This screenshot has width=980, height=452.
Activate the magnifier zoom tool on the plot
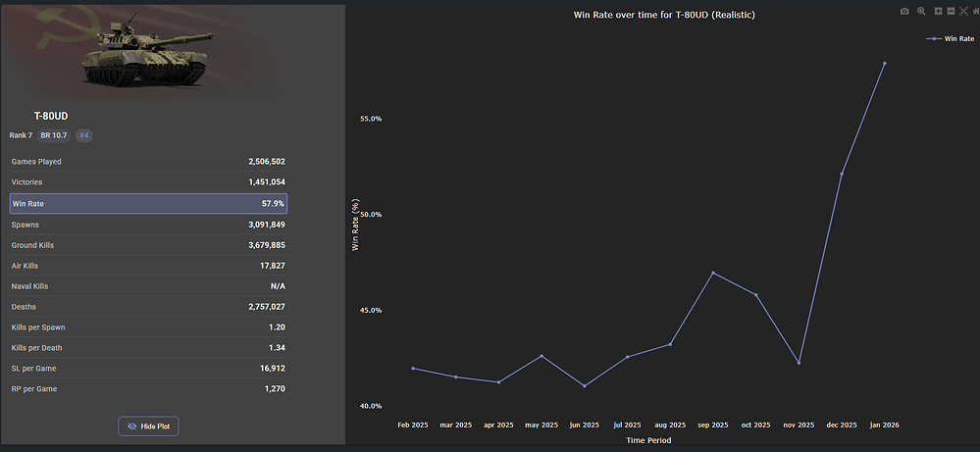tap(921, 11)
